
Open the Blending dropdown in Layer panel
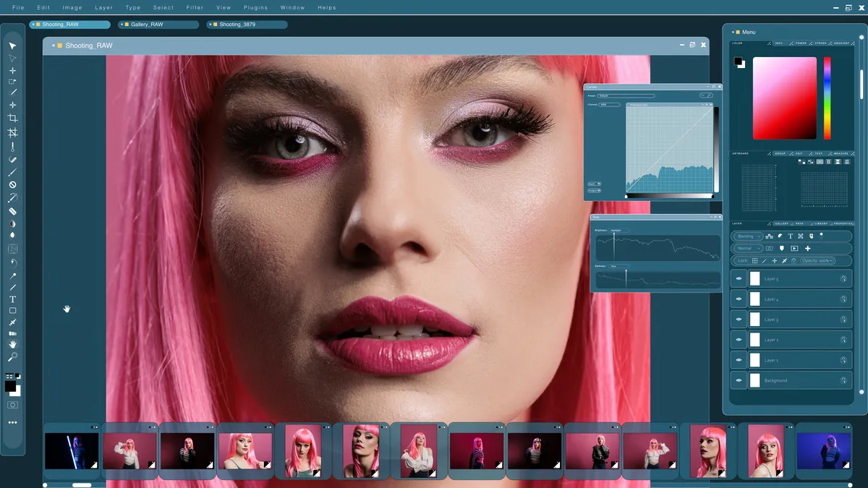[748, 236]
